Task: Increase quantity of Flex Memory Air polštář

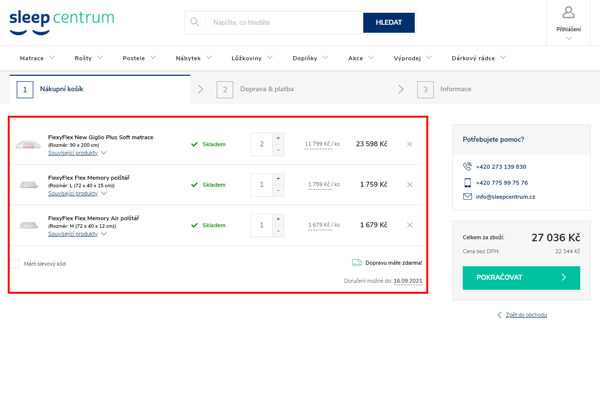Action: pyautogui.click(x=278, y=219)
